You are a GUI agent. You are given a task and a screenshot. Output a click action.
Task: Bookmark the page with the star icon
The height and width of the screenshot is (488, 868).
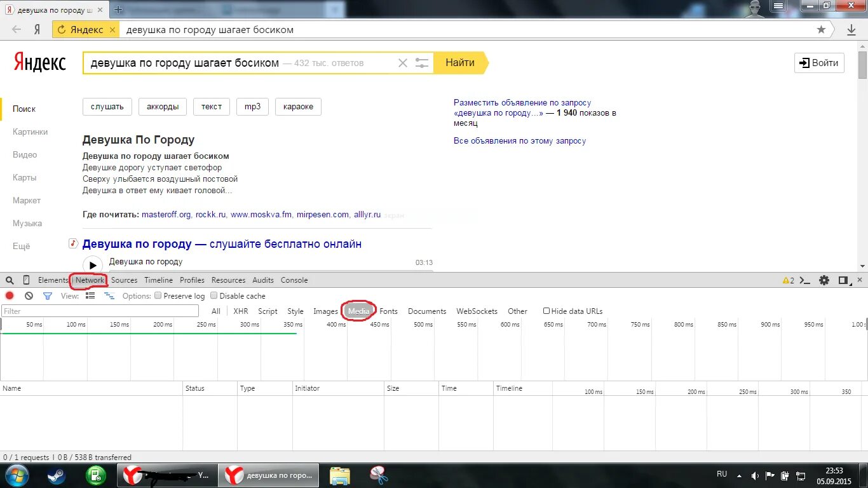point(821,30)
